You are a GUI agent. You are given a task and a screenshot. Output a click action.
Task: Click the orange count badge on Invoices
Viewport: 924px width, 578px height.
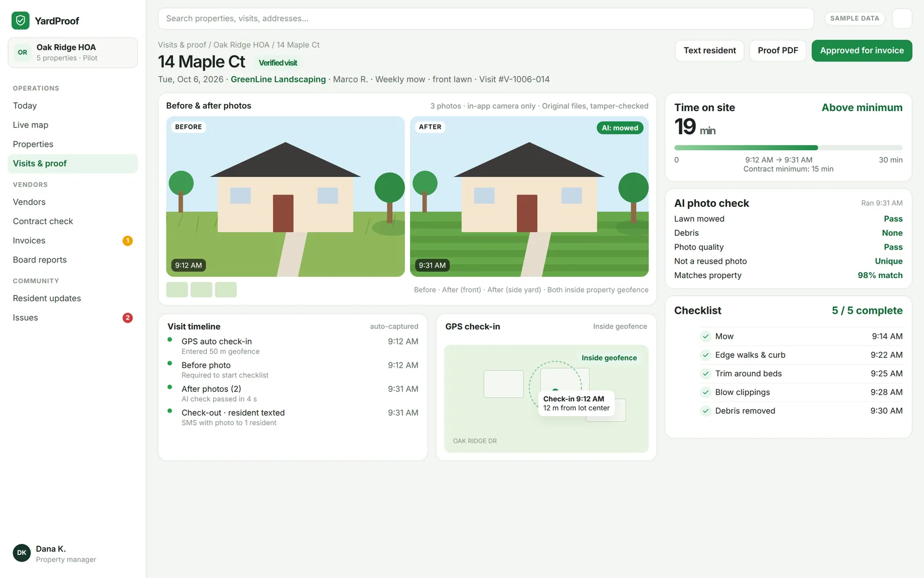point(128,240)
